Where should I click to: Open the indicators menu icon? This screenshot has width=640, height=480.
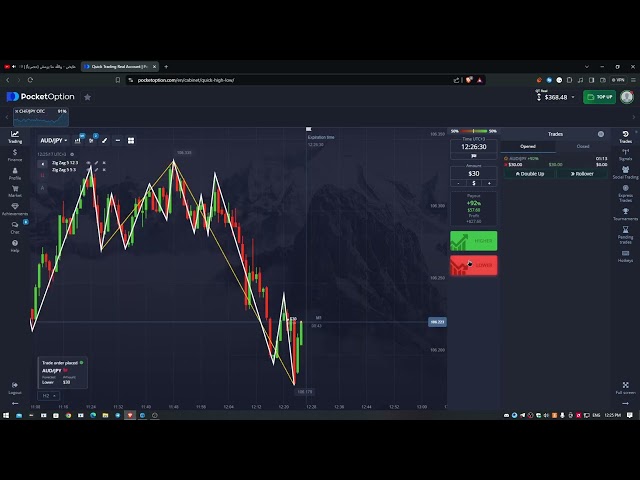pos(91,140)
